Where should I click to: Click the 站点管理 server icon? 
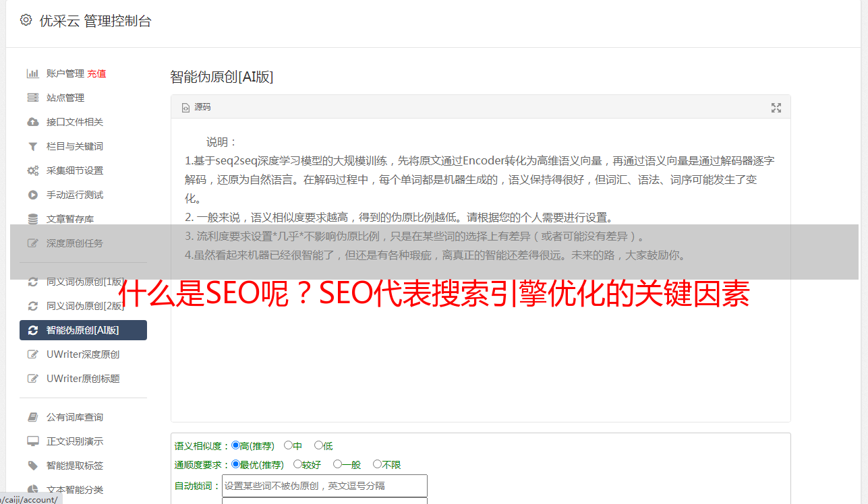pyautogui.click(x=32, y=98)
